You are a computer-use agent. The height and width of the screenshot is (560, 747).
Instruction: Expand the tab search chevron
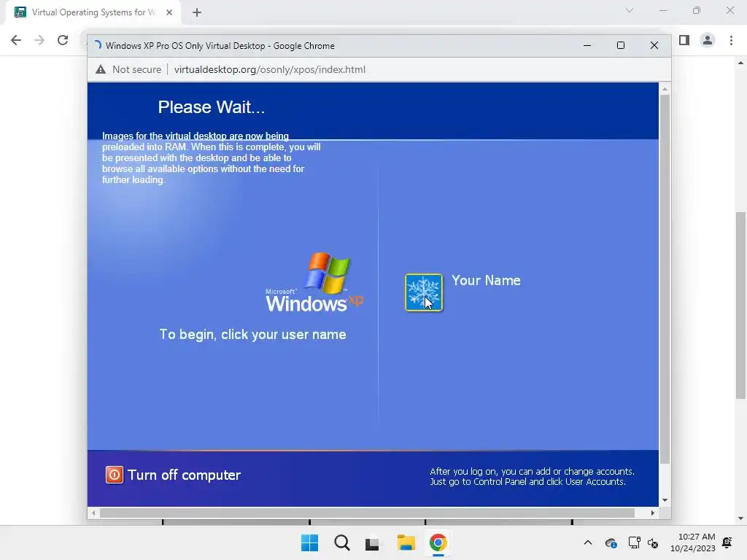point(630,10)
